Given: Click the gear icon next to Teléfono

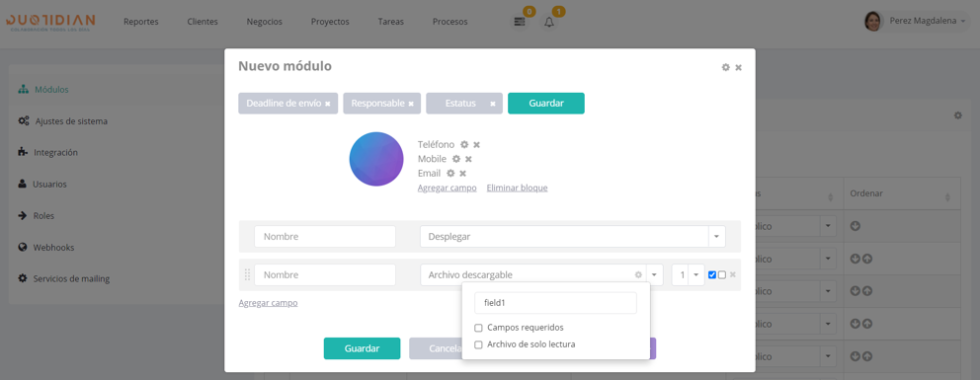Looking at the screenshot, I should pos(464,145).
